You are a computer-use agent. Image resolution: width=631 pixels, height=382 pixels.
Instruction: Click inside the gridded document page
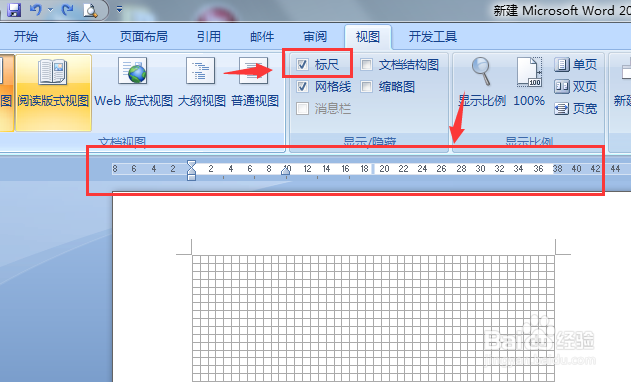tap(373, 318)
